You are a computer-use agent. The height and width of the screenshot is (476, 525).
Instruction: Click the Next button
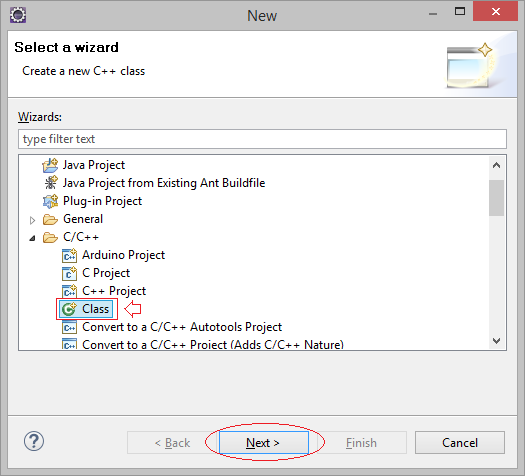tap(264, 443)
